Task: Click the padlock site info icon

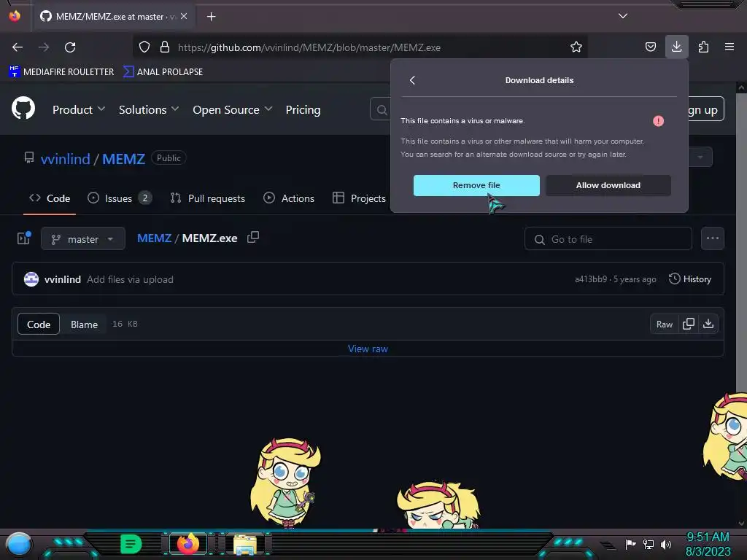Action: click(165, 47)
